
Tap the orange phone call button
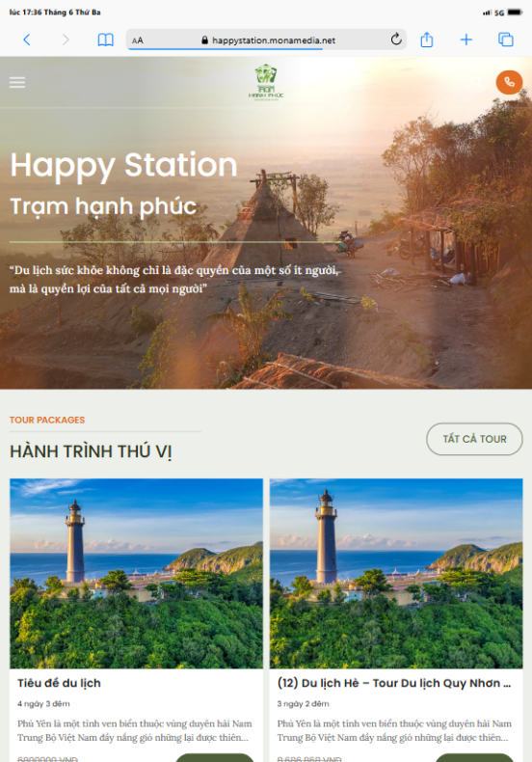509,82
